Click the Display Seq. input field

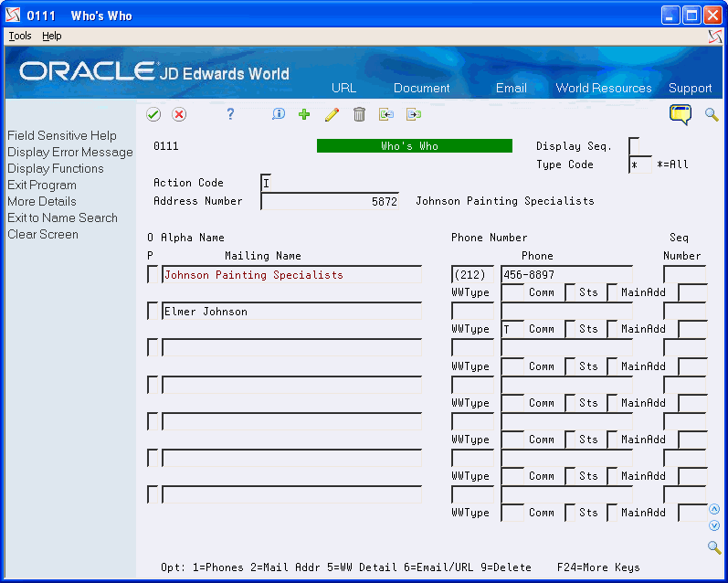634,146
